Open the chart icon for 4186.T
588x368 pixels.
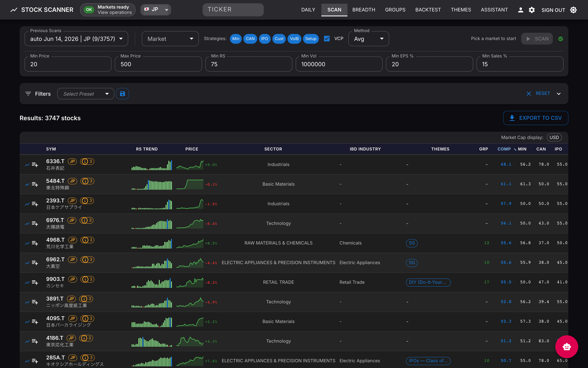point(27,341)
